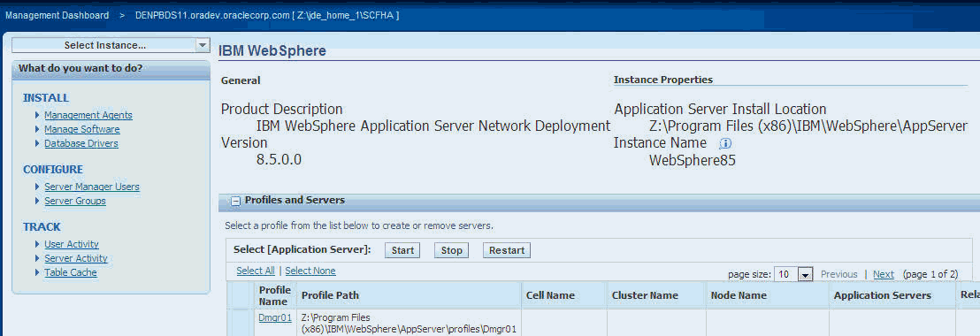Open the Select Instance dropdown
The height and width of the screenshot is (336, 980).
point(111,45)
